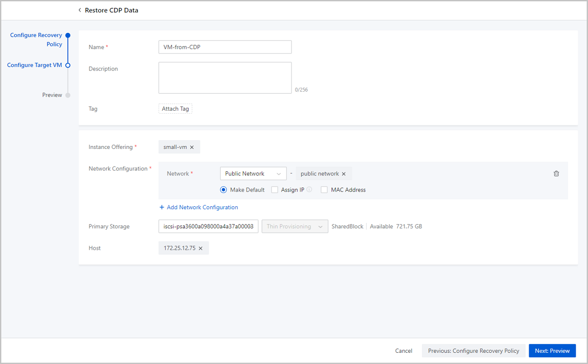Viewport: 588px width, 364px height.
Task: Remove the small-vm instance offering
Action: pyautogui.click(x=192, y=147)
